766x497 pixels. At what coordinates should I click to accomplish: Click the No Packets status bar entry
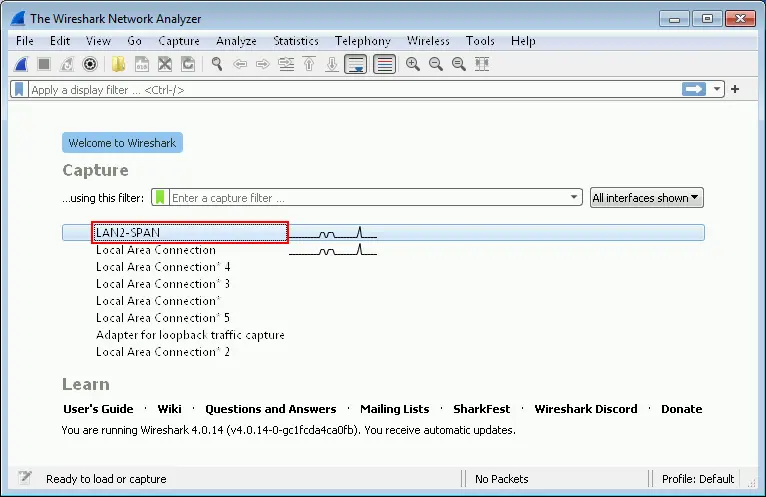click(x=502, y=479)
